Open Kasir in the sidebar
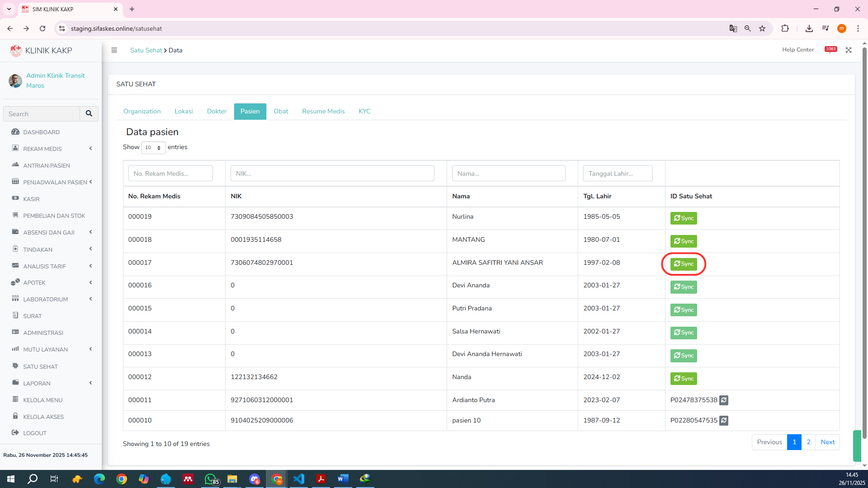 coord(31,199)
